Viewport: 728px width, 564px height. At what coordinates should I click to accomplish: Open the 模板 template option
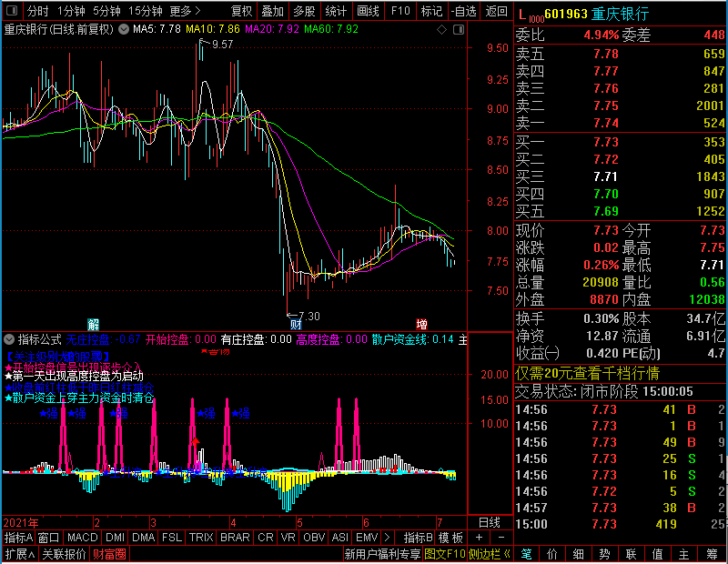tap(450, 538)
